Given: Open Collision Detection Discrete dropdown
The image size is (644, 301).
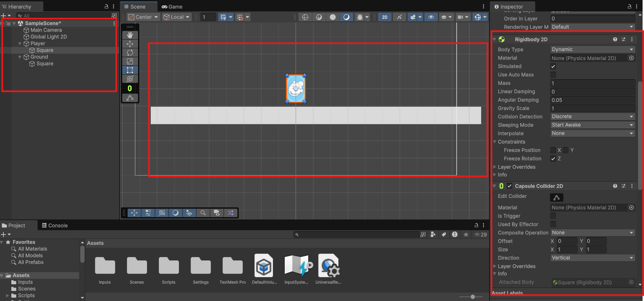Looking at the screenshot, I should point(593,116).
